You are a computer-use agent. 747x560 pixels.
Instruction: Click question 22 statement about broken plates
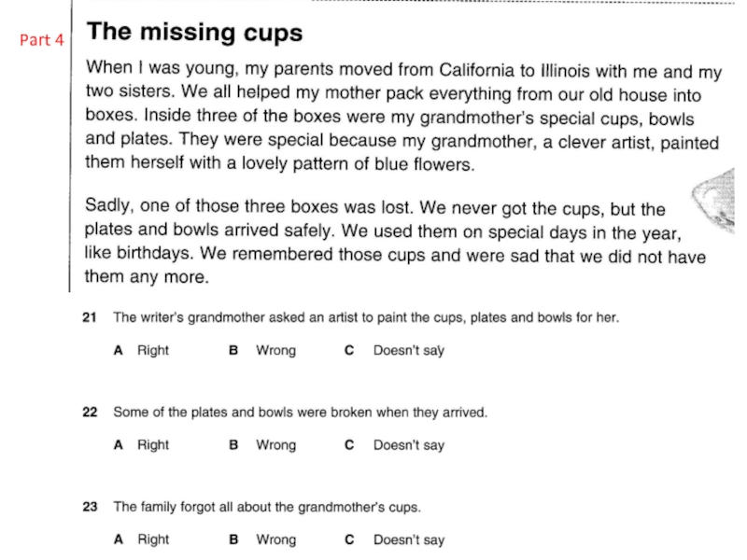pos(300,412)
